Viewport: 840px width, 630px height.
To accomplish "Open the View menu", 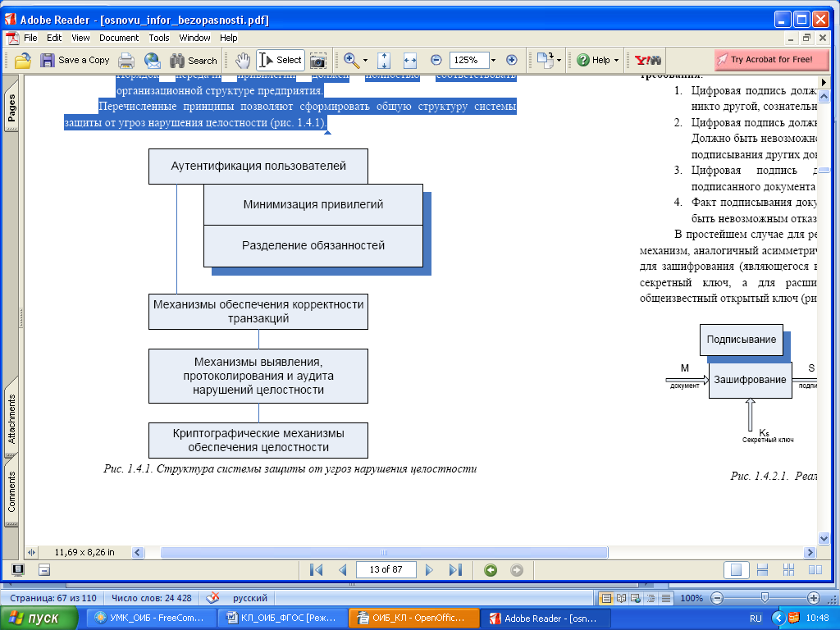I will (80, 38).
